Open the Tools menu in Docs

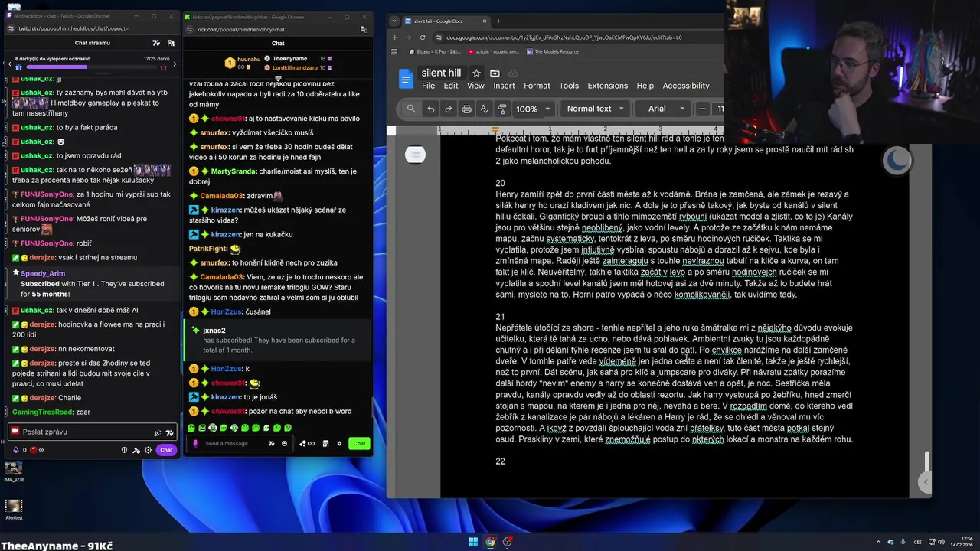(569, 86)
